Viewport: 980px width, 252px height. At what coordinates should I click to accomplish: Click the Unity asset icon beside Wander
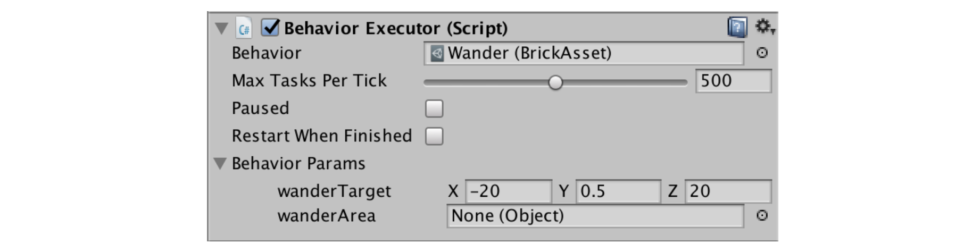[x=437, y=53]
